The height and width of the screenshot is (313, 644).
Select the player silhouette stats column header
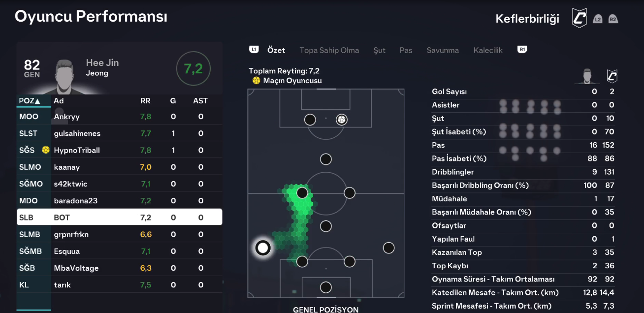(586, 76)
